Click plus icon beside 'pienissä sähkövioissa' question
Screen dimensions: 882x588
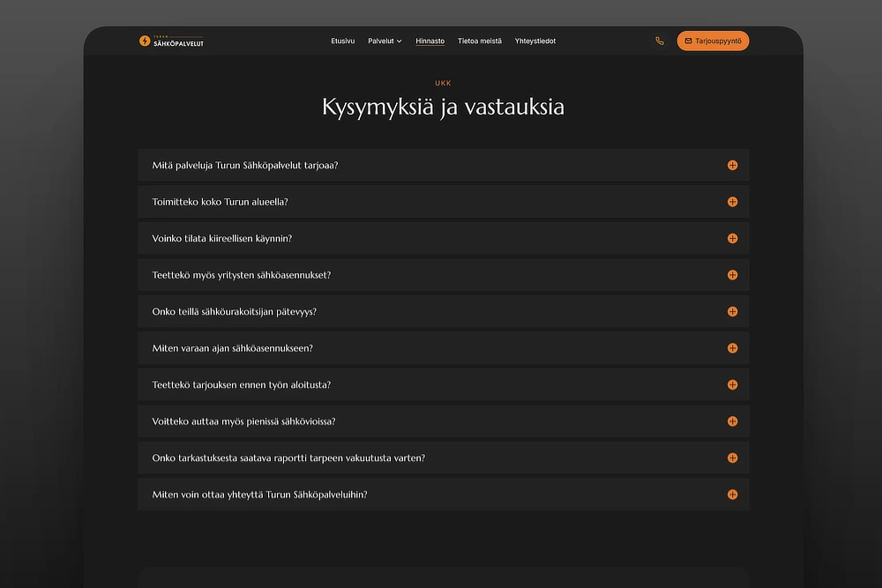click(732, 421)
